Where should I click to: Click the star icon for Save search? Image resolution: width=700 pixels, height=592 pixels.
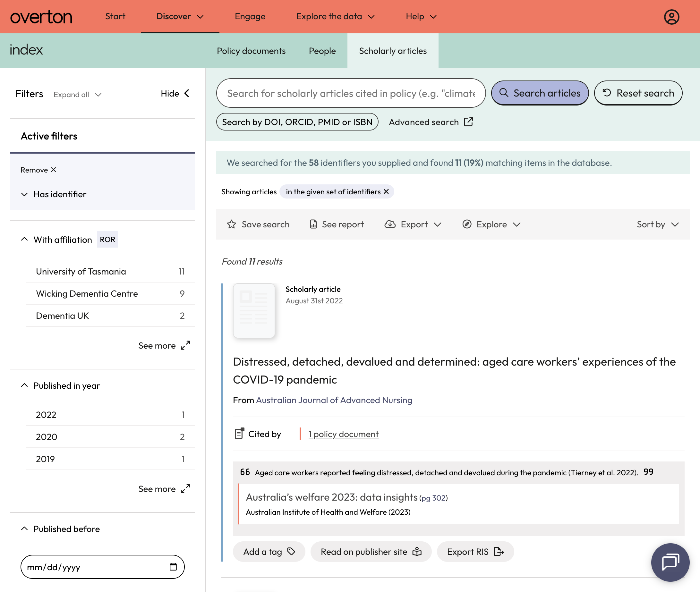231,224
